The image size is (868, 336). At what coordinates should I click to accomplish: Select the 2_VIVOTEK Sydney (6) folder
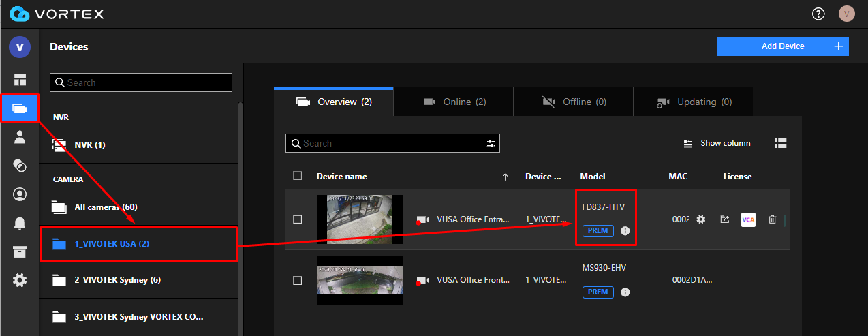tap(117, 280)
